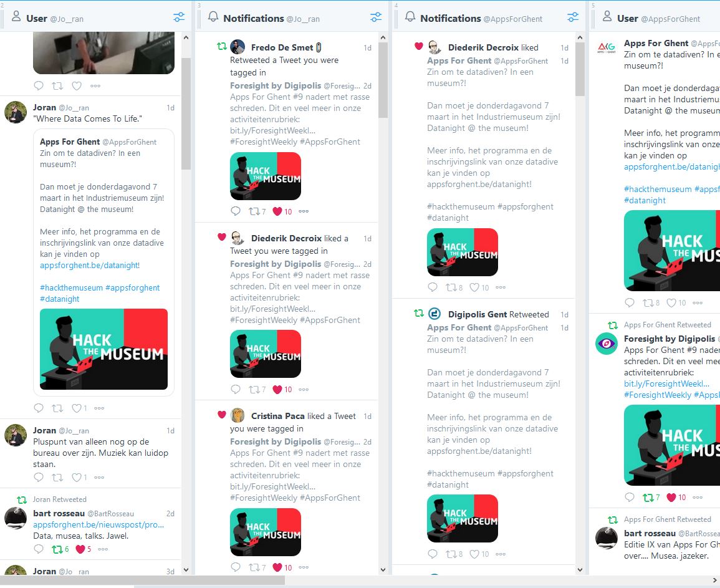
Task: Open #datanight hashtag in Joran's quoted tweet
Action: [x=60, y=299]
